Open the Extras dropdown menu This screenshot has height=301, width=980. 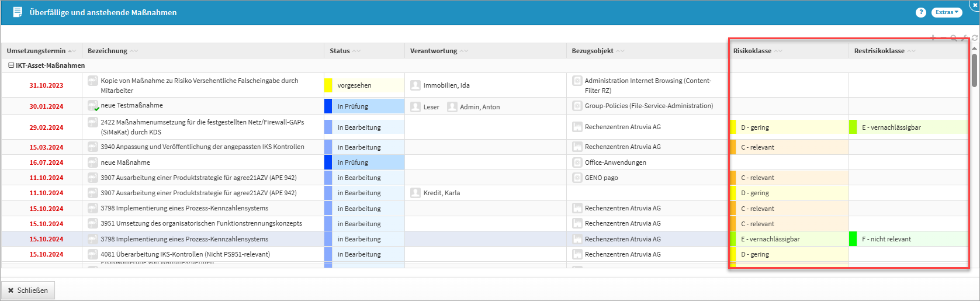pyautogui.click(x=946, y=12)
